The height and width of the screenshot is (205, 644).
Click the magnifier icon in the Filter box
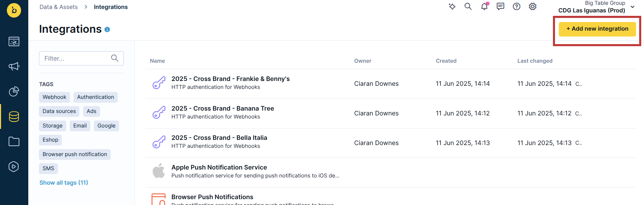pos(115,58)
